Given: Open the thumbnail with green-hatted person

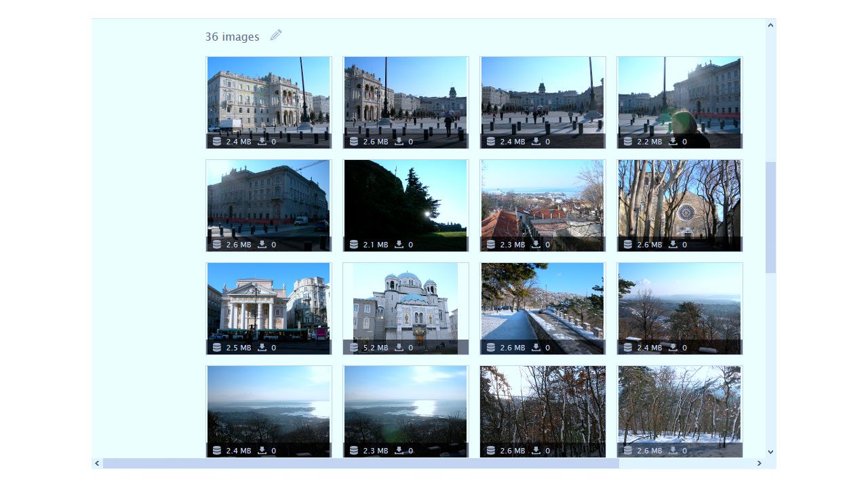Looking at the screenshot, I should 679,102.
